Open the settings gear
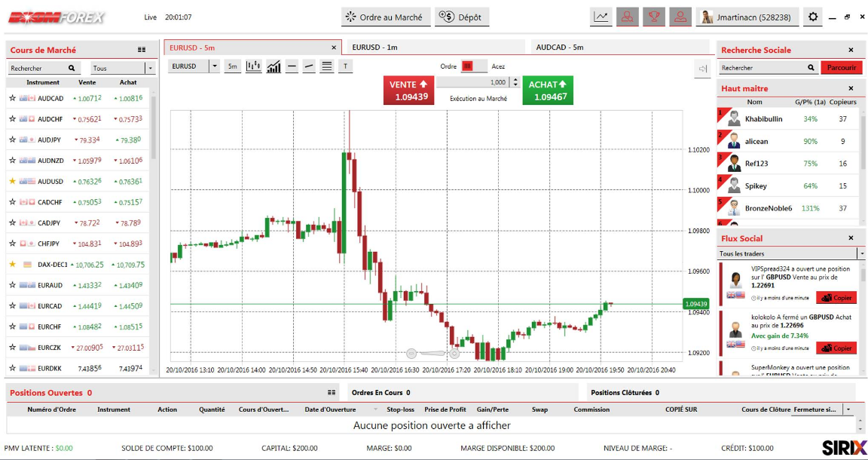This screenshot has height=460, width=868. (813, 17)
